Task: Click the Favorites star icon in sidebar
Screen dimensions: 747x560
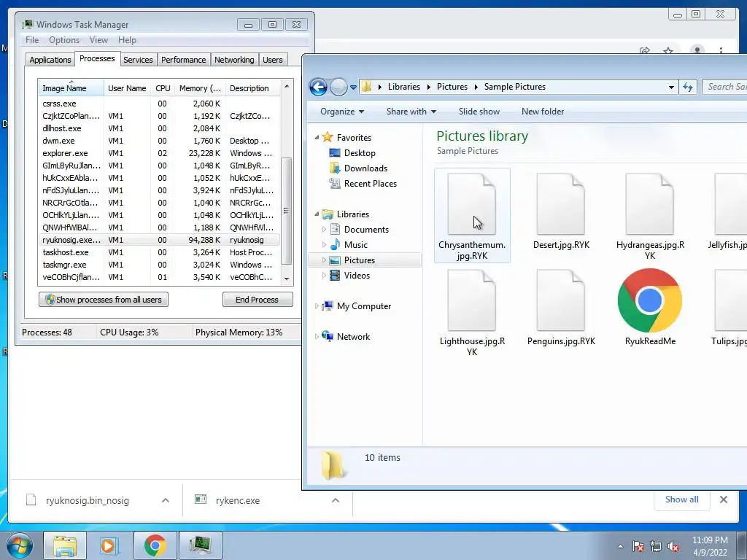Action: 328,137
